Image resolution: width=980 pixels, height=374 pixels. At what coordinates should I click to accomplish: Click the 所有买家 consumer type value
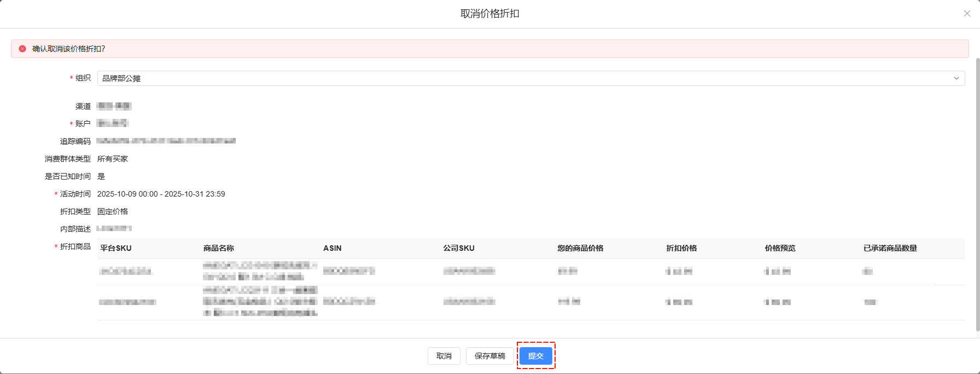click(x=113, y=159)
